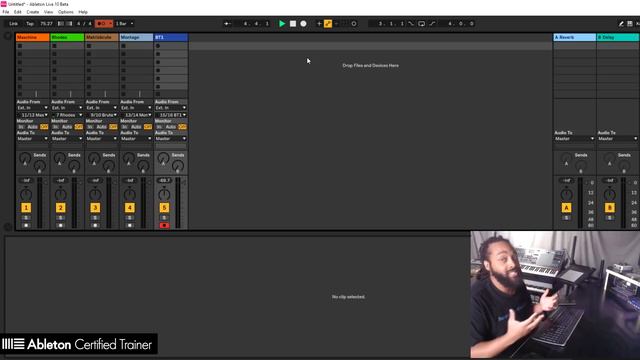640x360 pixels.
Task: Open the 7 Rhodes input channel dropdown
Action: (x=67, y=115)
